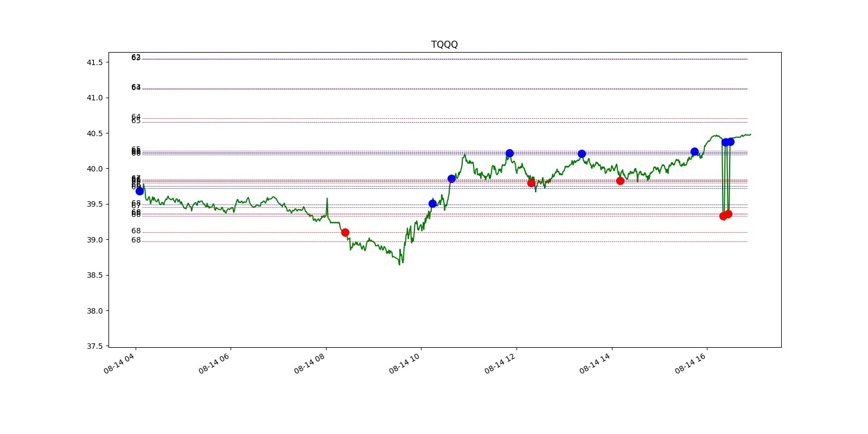
Task: Click the level label 64 near 40.7
Action: click(x=136, y=117)
